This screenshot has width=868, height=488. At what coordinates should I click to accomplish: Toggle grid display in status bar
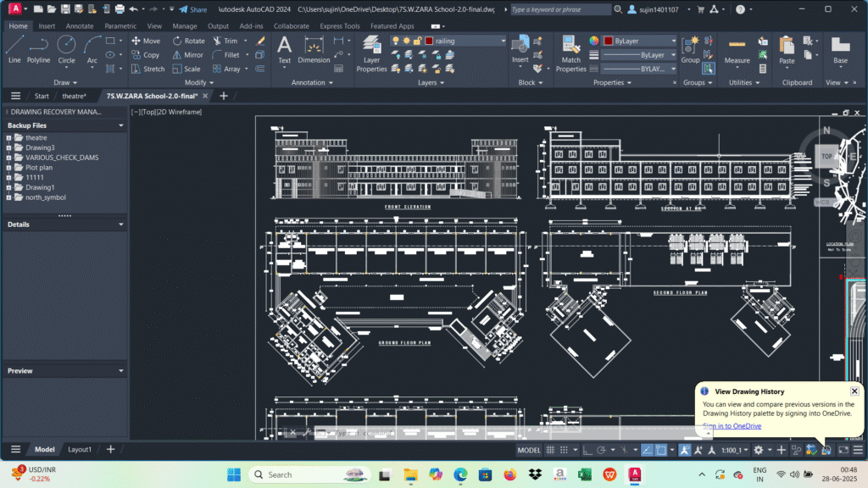[550, 450]
